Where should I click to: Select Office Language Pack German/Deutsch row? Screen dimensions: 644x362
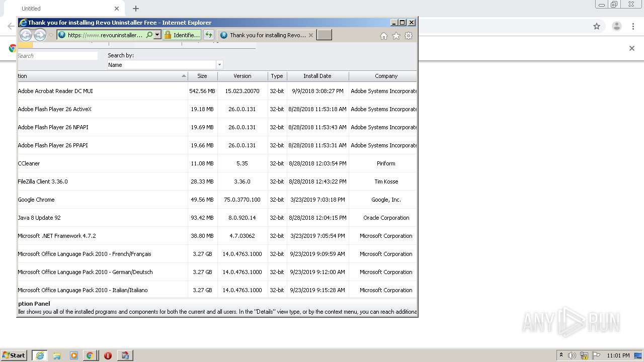pos(217,272)
